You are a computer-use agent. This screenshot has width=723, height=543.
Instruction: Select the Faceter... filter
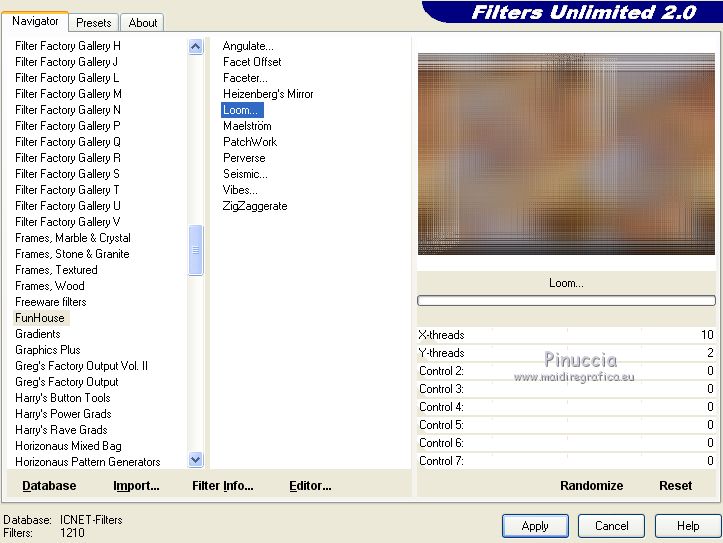click(x=245, y=78)
